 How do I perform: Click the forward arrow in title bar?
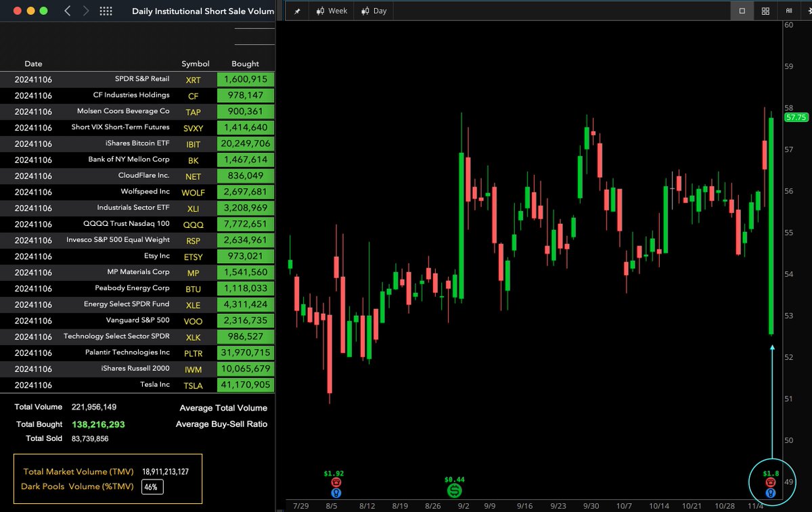85,11
